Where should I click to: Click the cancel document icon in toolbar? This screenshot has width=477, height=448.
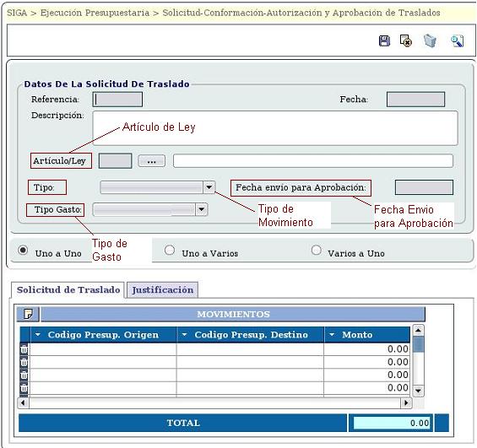[x=406, y=40]
